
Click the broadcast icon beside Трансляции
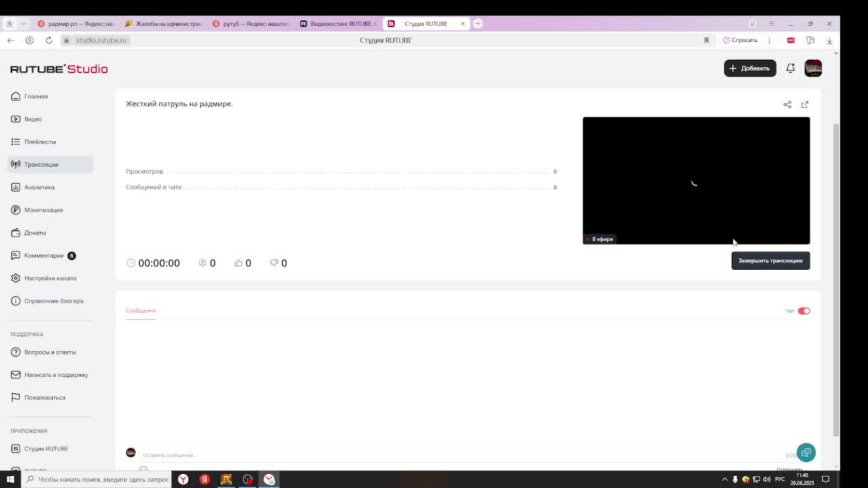16,165
